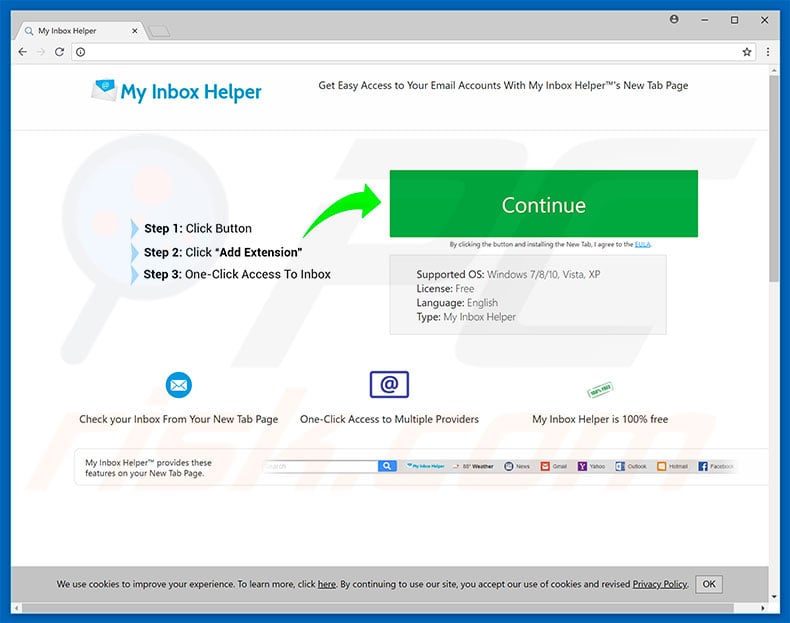
Task: Click 'provides these features on your New Tab Page' text
Action: point(148,468)
